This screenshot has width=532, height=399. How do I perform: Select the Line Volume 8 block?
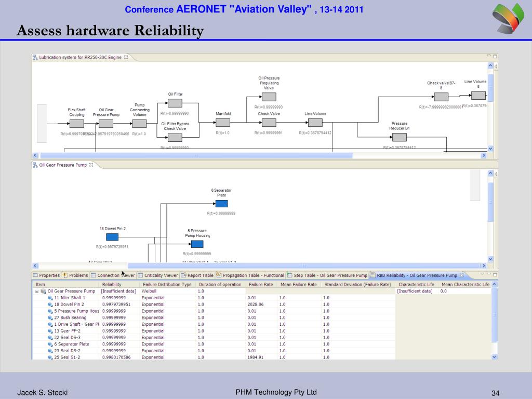click(478, 96)
